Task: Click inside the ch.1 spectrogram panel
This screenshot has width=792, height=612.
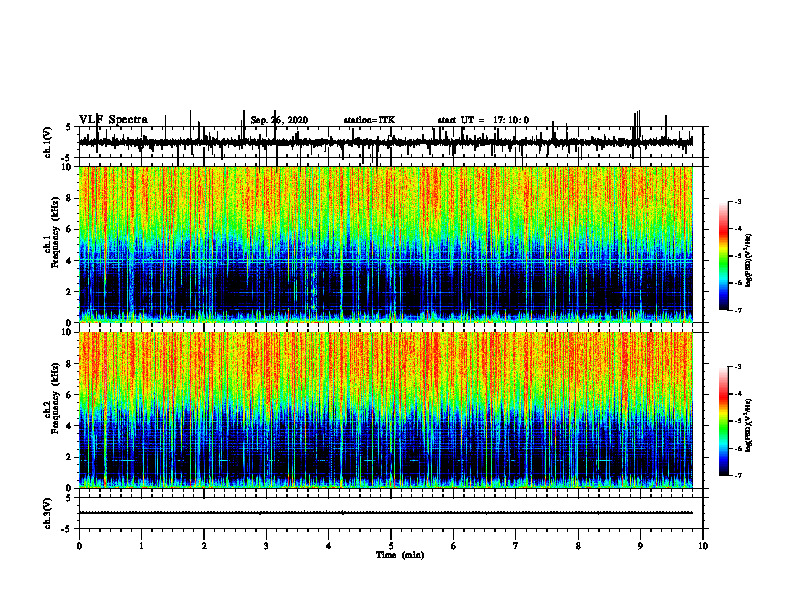Action: (x=386, y=244)
